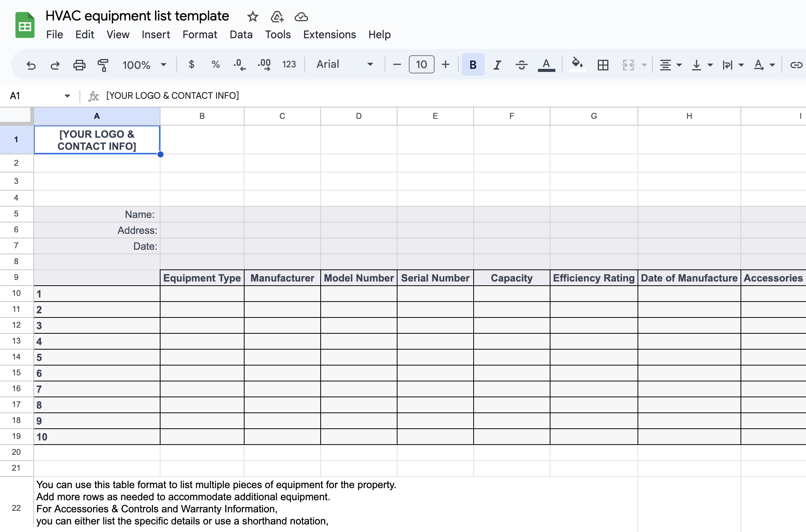Open the Format menu
Screen dimensions: 806x532
[x=200, y=34]
